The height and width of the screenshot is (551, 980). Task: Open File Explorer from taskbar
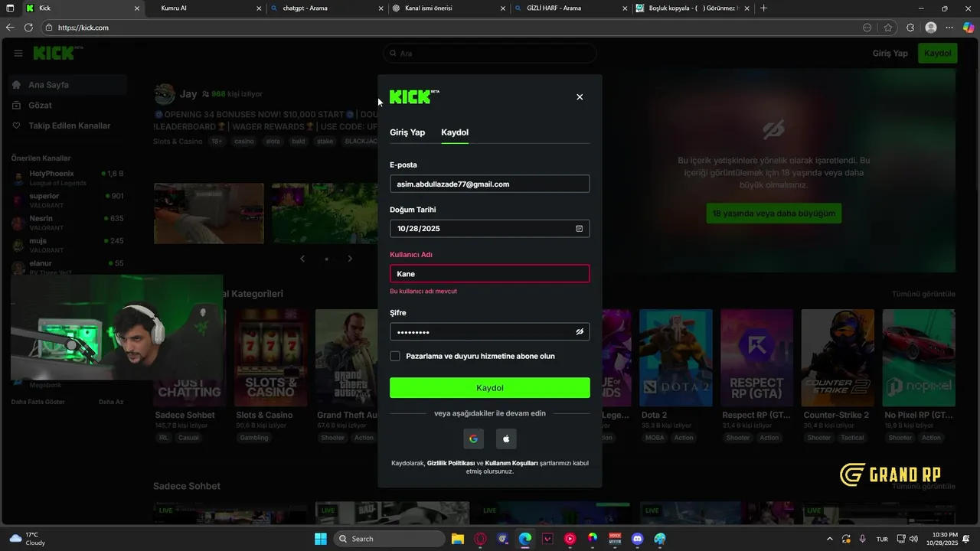pos(457,539)
